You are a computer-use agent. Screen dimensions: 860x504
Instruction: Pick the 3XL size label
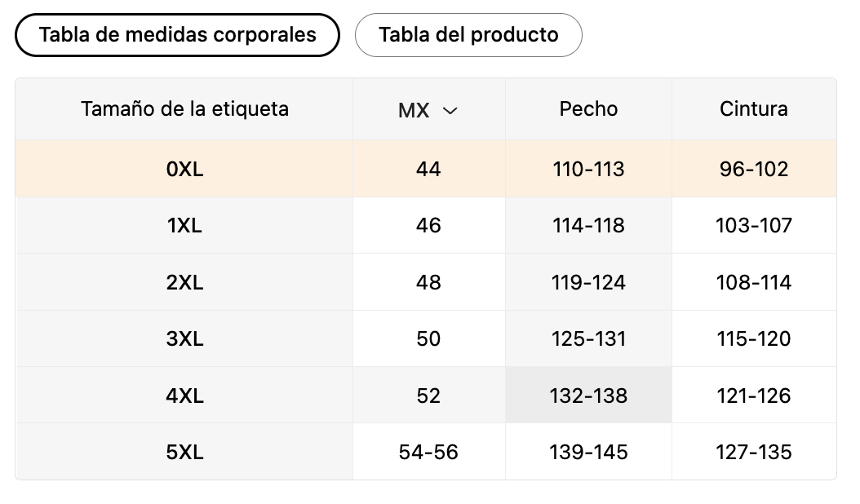[x=185, y=339]
